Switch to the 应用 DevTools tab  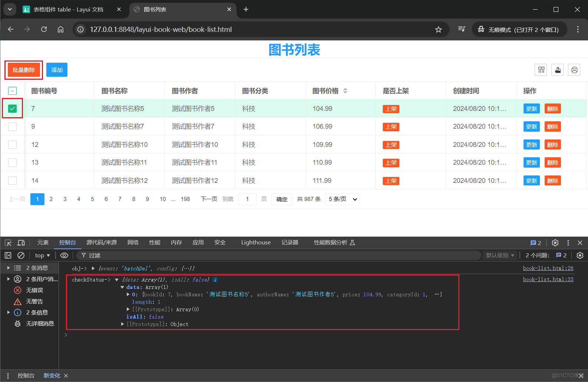(x=198, y=243)
